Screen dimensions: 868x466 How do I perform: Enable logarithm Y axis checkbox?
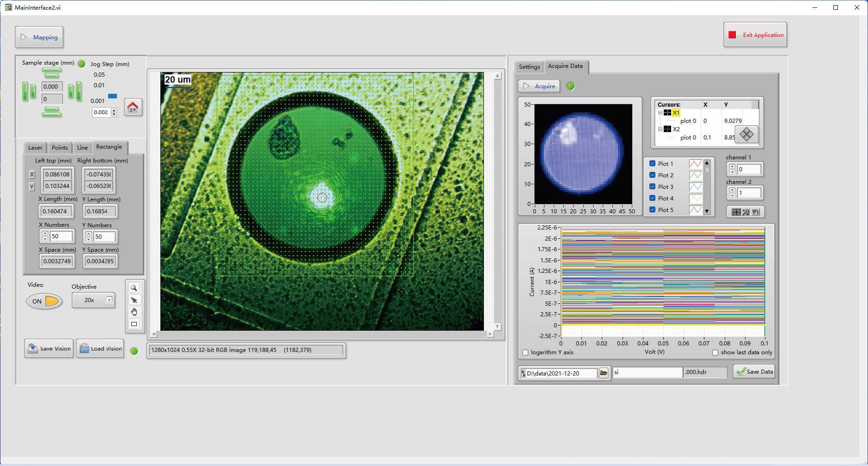coord(525,353)
